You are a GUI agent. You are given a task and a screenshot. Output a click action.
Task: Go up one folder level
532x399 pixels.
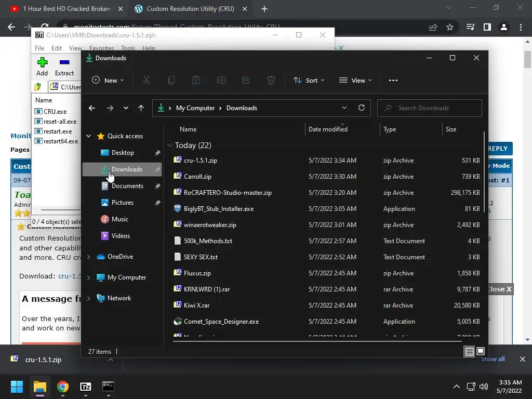141,108
